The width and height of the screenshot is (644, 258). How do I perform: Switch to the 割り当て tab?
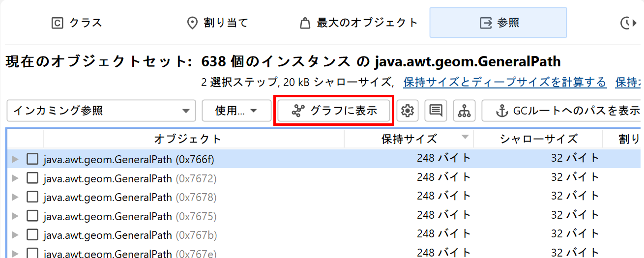pyautogui.click(x=218, y=23)
